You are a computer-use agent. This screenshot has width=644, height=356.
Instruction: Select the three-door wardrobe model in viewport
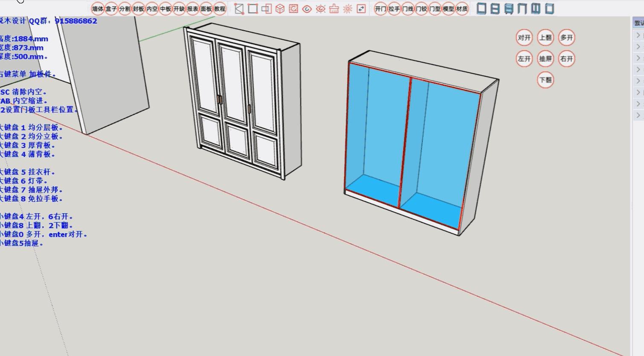(241, 102)
